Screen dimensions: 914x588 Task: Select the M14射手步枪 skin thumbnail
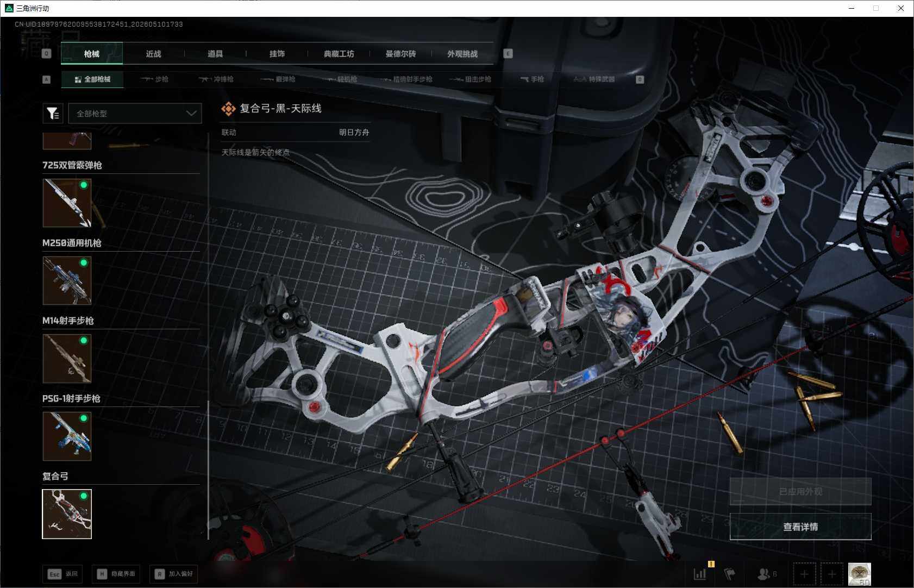pos(67,358)
